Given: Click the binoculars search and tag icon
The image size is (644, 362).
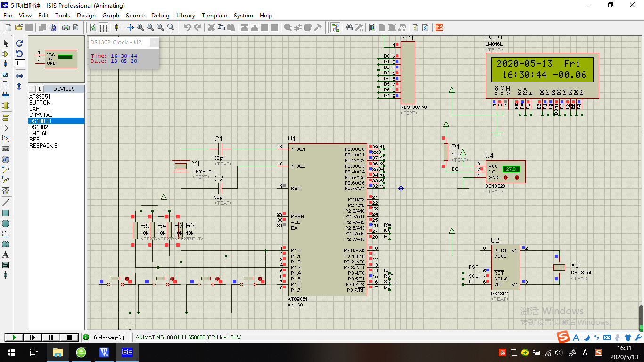Looking at the screenshot, I should pyautogui.click(x=349, y=27).
